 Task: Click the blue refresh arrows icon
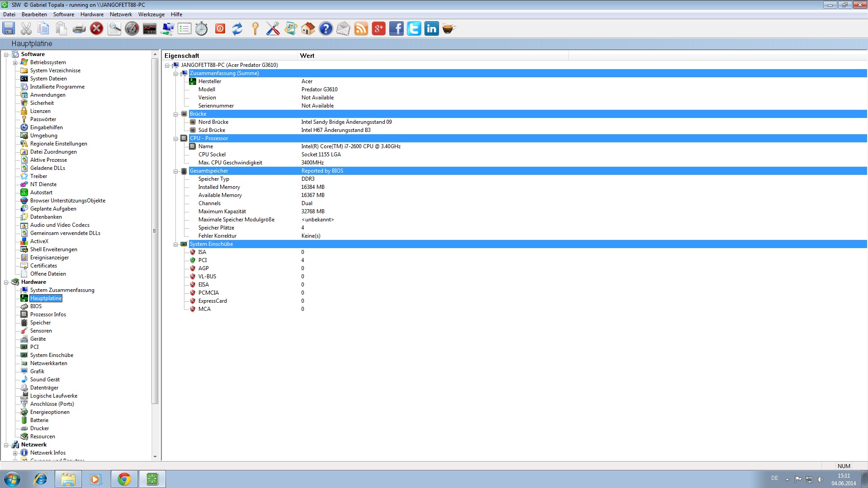click(237, 29)
